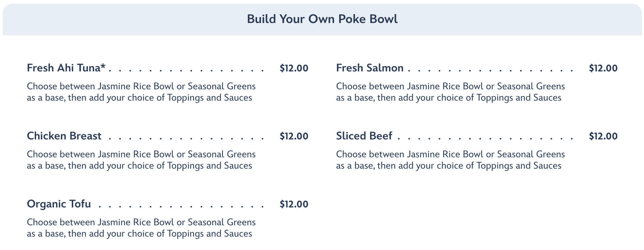Viewport: 644px width, 250px height.
Task: Click the dotted leader line beside Sliced Beef
Action: [485, 139]
